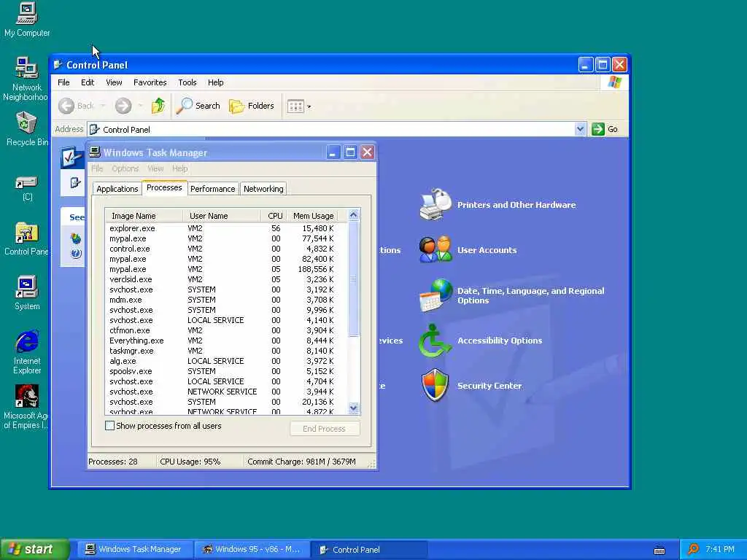Select ctfmon.exe process row
The width and height of the screenshot is (747, 560).
(x=226, y=330)
